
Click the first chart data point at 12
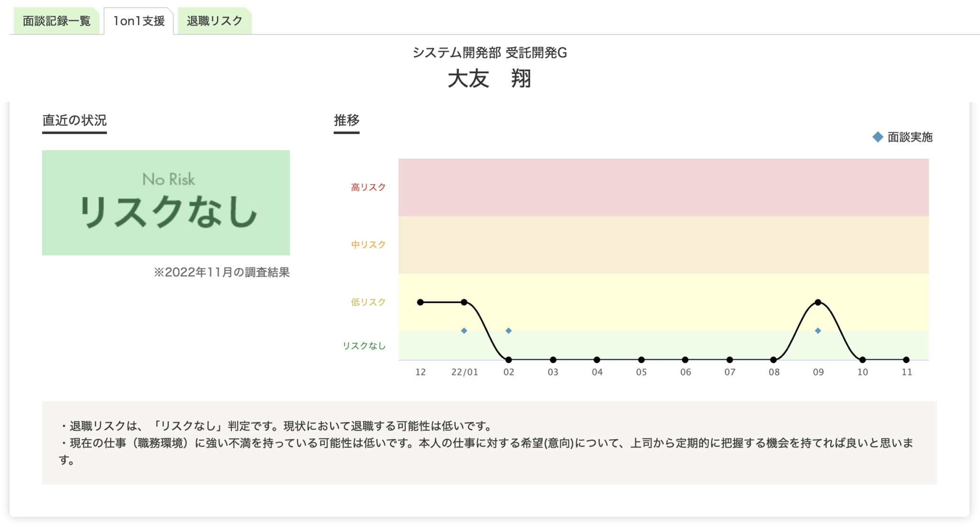(x=420, y=302)
